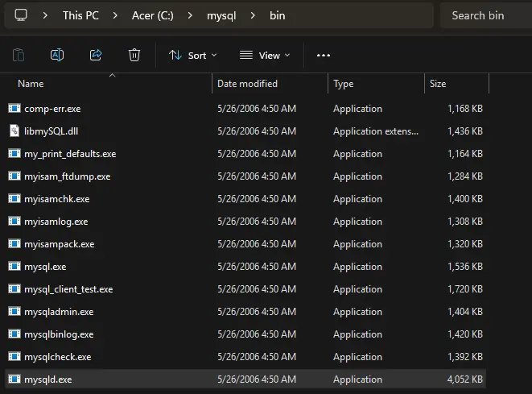Go to Acer (C:) breadcrumb
Viewport: 532px width, 394px height.
(153, 15)
